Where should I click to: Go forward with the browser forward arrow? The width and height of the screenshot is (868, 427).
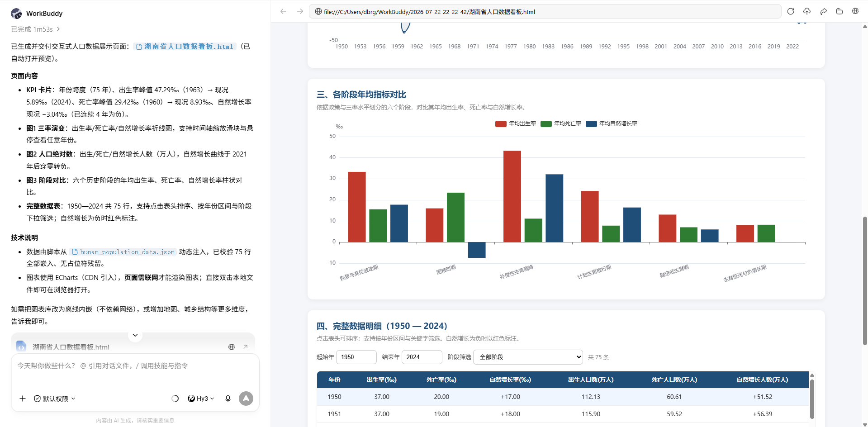[300, 11]
